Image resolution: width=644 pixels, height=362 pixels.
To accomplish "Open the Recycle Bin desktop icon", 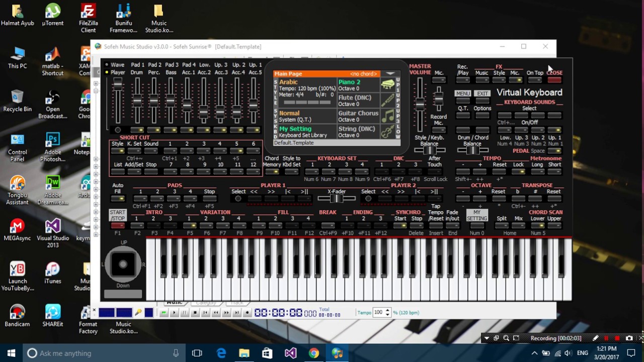I will [17, 101].
